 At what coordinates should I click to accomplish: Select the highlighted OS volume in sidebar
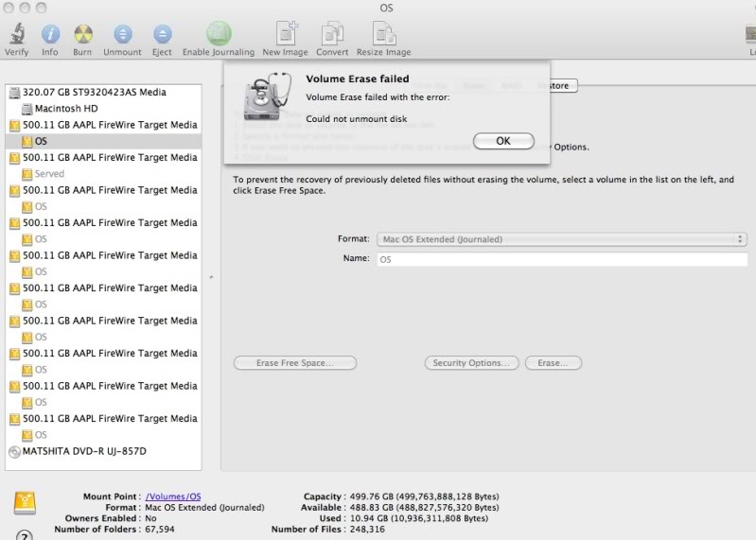pyautogui.click(x=103, y=141)
